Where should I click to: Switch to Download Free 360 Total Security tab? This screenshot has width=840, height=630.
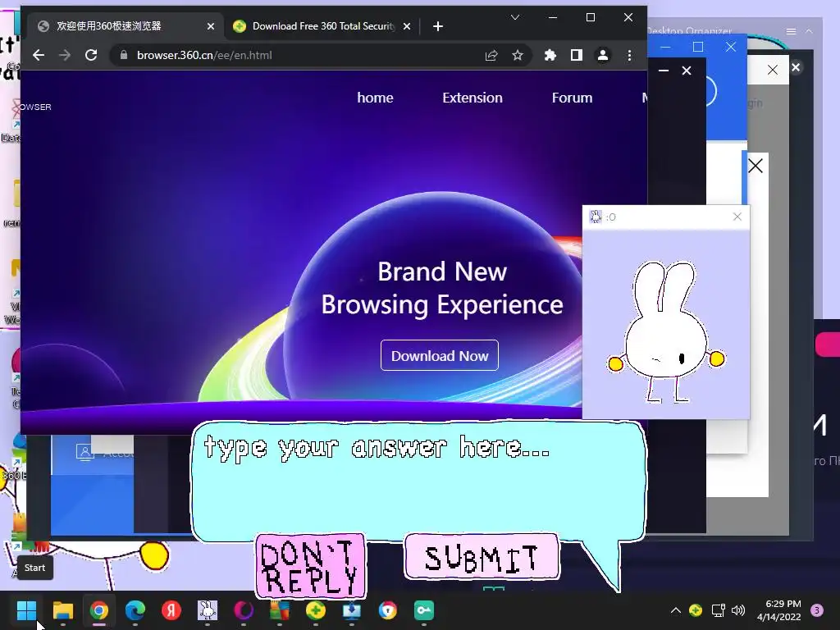pos(322,26)
